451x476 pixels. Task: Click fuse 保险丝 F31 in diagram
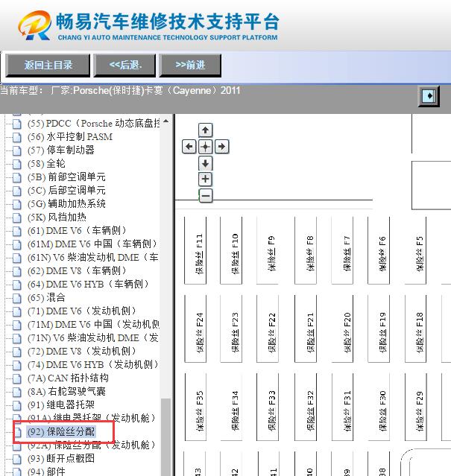pyautogui.click(x=343, y=407)
